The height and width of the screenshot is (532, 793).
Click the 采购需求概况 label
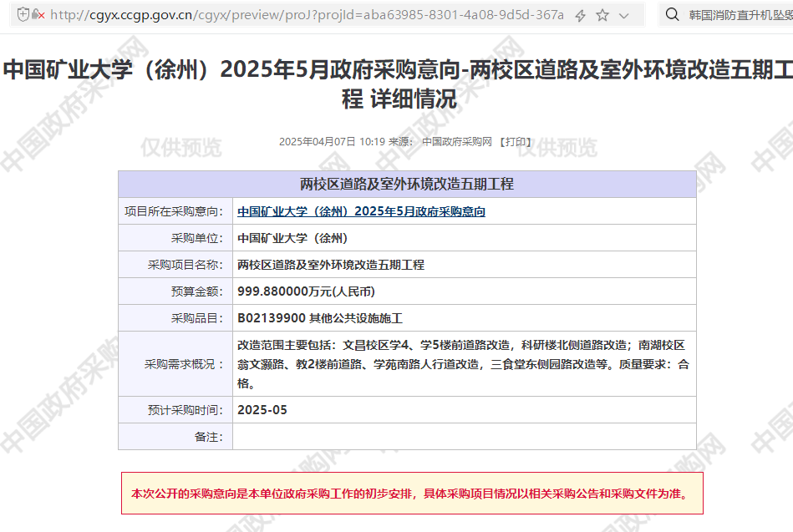[x=184, y=364]
